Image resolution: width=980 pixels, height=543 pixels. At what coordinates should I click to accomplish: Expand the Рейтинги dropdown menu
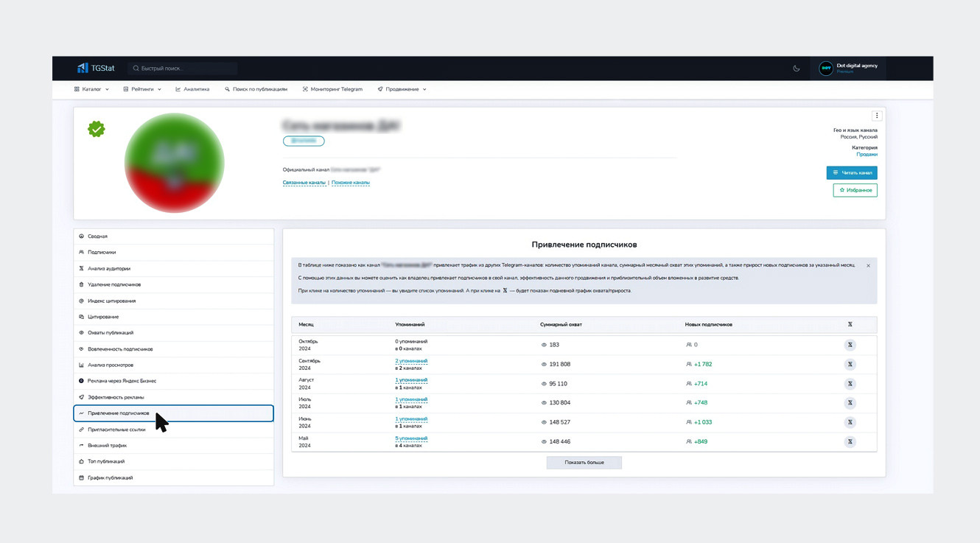coord(142,89)
